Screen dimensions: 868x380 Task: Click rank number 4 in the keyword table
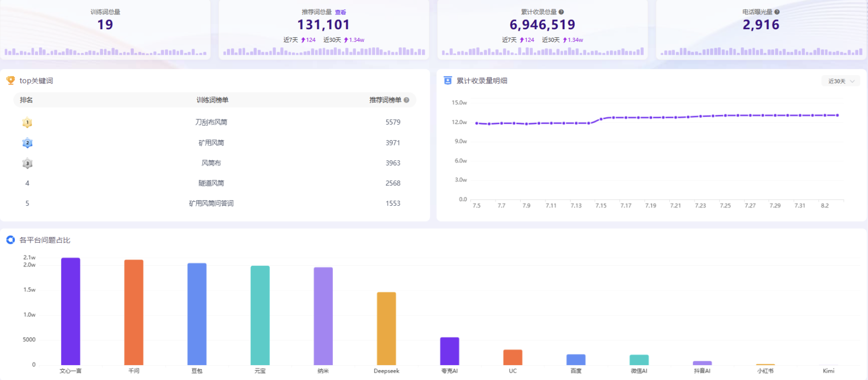tap(27, 183)
